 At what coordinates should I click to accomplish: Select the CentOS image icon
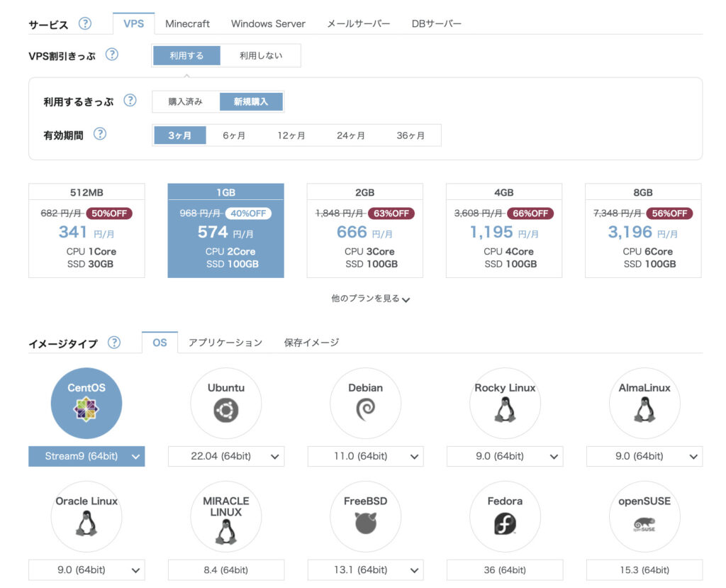point(86,403)
